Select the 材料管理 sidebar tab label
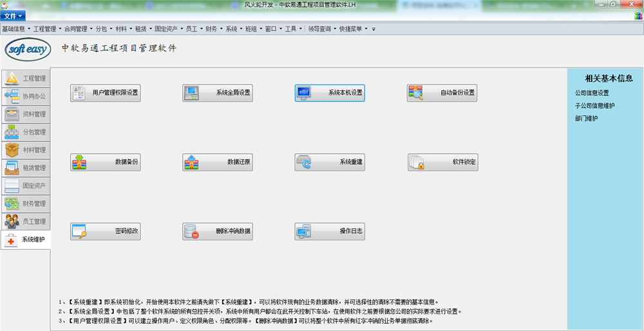Image resolution: width=644 pixels, height=331 pixels. [x=34, y=150]
